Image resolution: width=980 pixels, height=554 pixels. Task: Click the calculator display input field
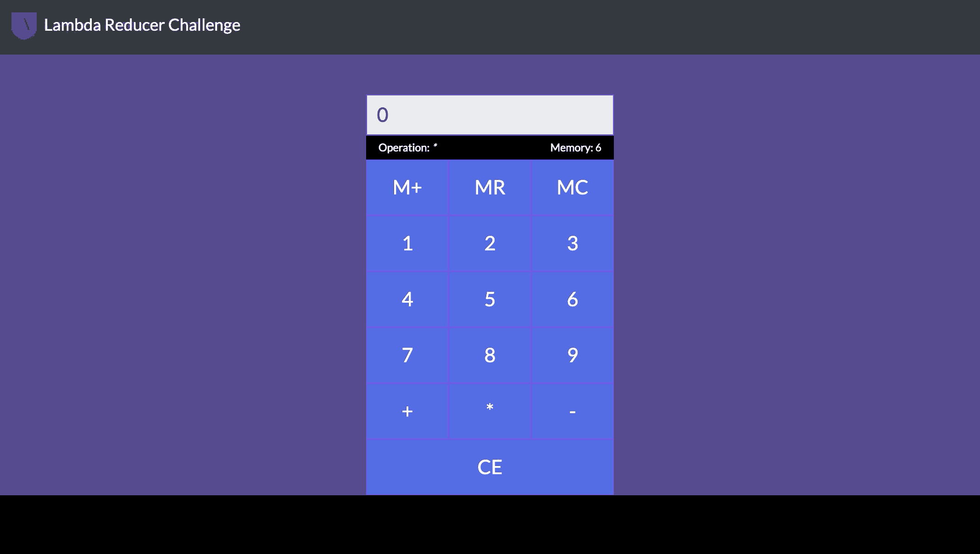pyautogui.click(x=490, y=115)
